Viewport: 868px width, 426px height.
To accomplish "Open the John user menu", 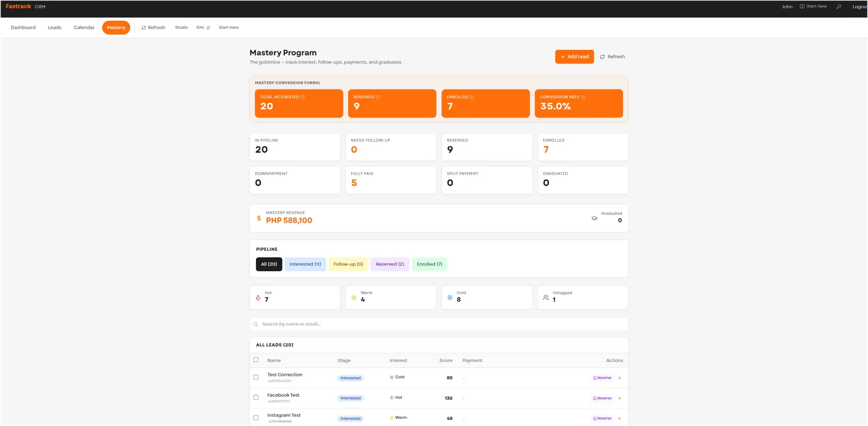I will tap(787, 7).
